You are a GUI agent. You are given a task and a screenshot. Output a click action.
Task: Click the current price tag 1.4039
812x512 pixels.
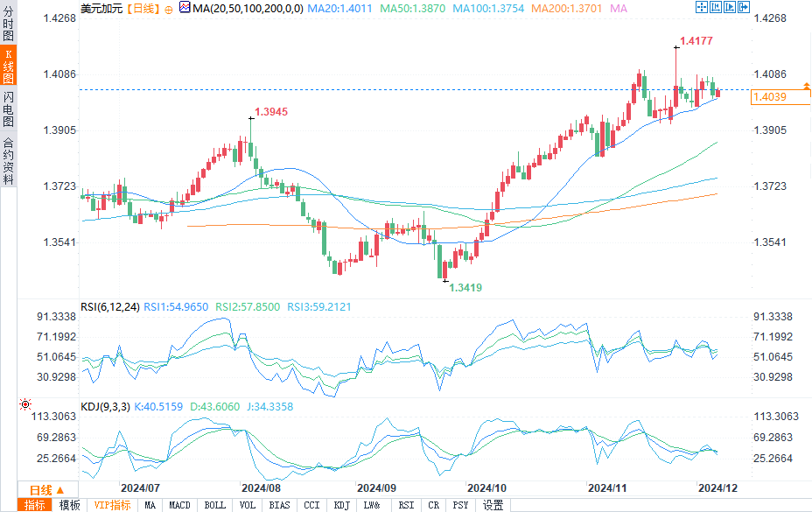780,97
